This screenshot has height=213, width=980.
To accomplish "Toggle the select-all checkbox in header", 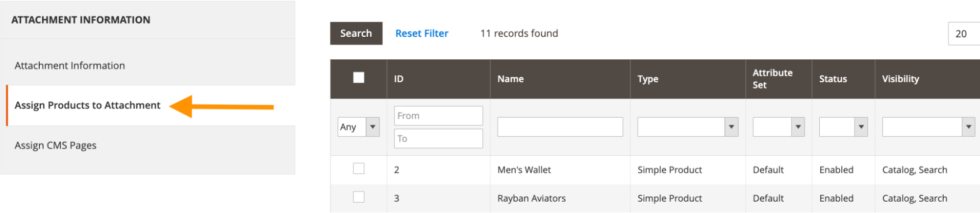I will point(359,78).
